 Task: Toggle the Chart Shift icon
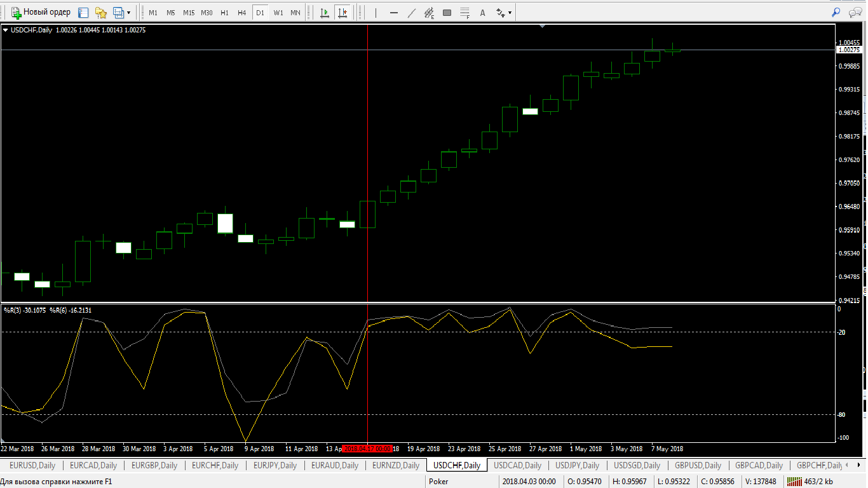tap(342, 12)
